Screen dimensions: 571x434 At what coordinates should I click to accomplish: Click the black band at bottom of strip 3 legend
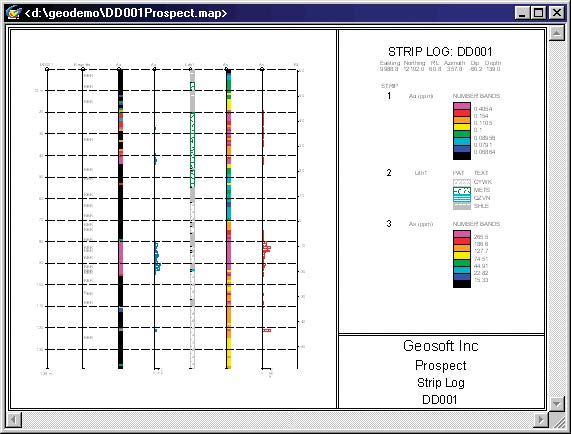(x=462, y=284)
